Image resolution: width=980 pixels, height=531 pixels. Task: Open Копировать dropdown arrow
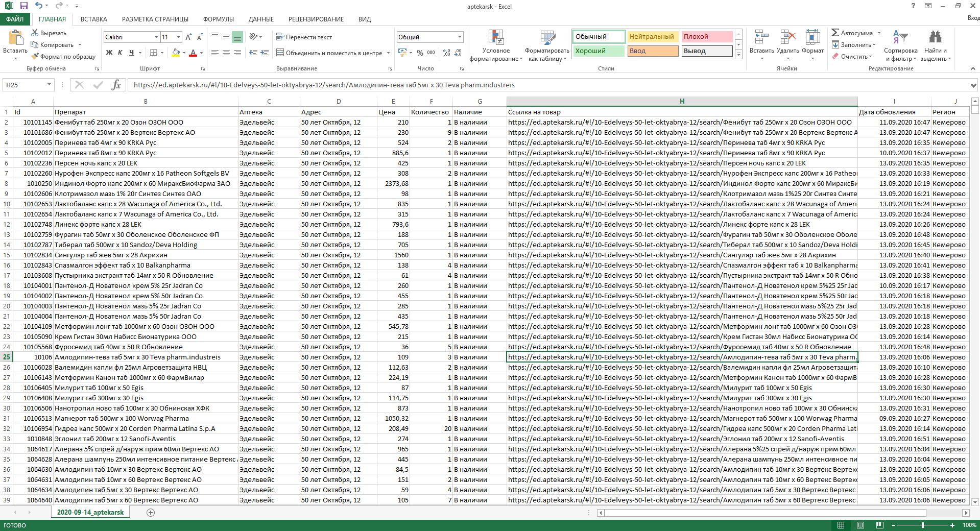point(80,45)
